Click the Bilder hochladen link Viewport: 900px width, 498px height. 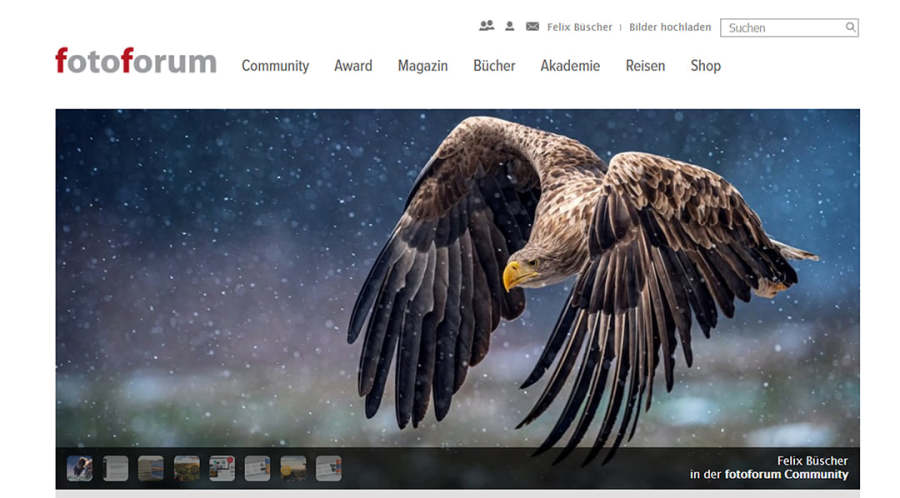[670, 27]
